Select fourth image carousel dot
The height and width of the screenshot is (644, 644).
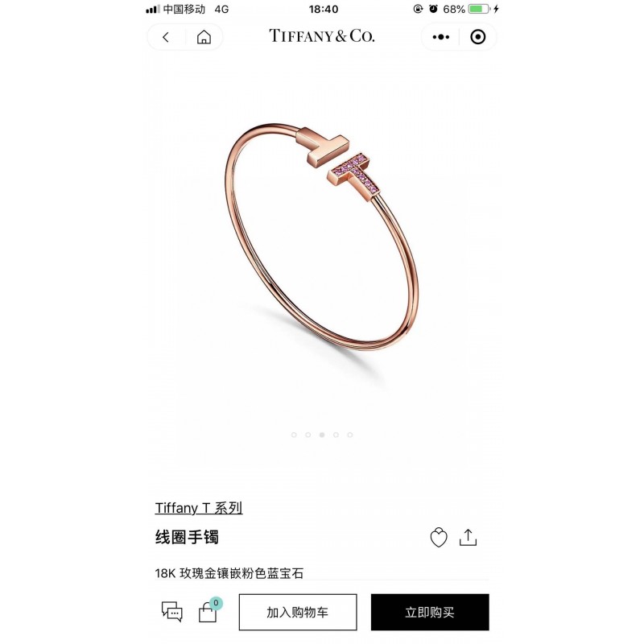336,435
